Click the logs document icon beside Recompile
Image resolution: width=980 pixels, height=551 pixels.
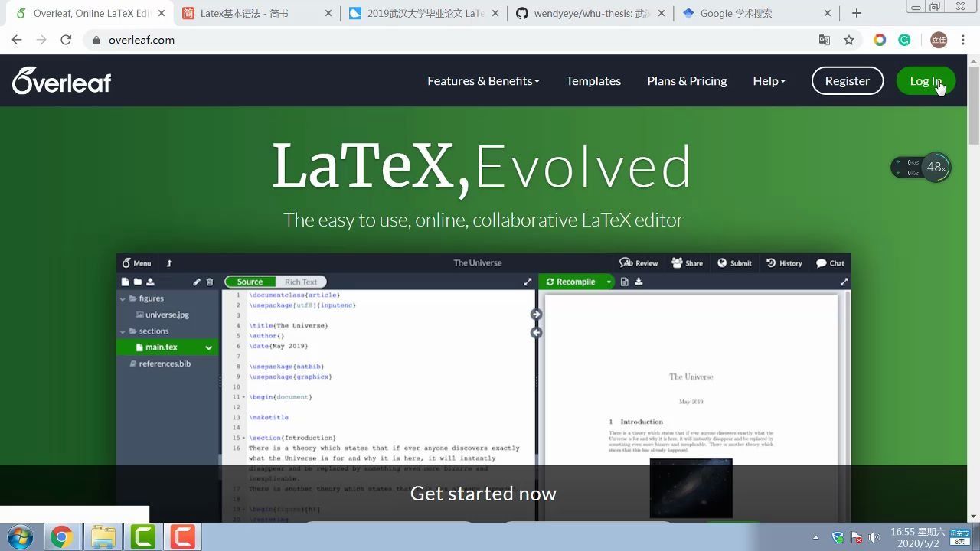click(x=625, y=282)
